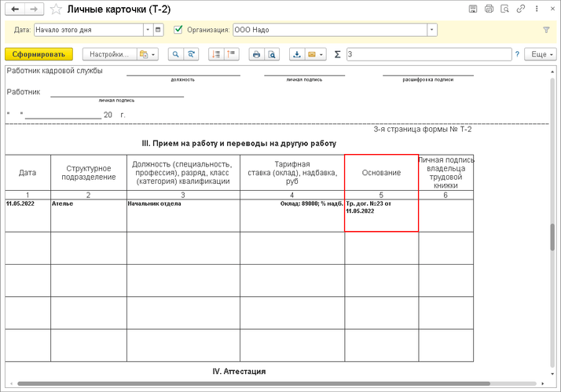Open print preview icon next to printer
Screen dimensions: 561x392
pos(271,54)
